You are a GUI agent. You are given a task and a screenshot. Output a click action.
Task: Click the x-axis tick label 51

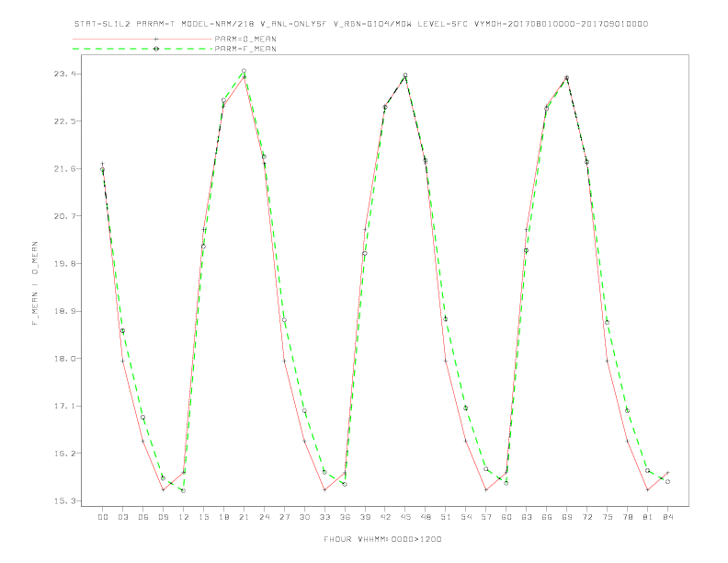(x=446, y=517)
